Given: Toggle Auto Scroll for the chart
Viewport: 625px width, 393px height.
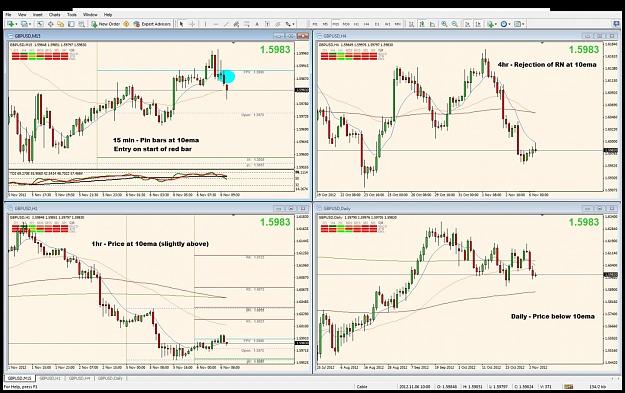Looking at the screenshot, I should pyautogui.click(x=467, y=24).
